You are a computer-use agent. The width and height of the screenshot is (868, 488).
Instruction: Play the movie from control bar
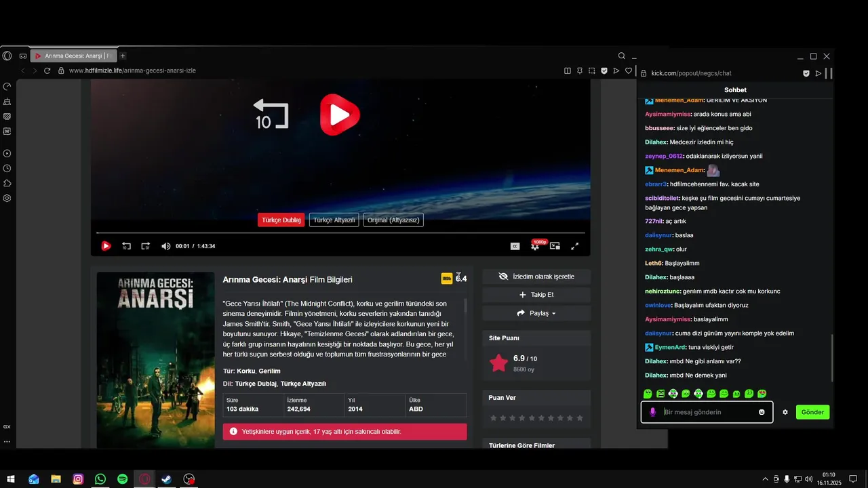(106, 246)
